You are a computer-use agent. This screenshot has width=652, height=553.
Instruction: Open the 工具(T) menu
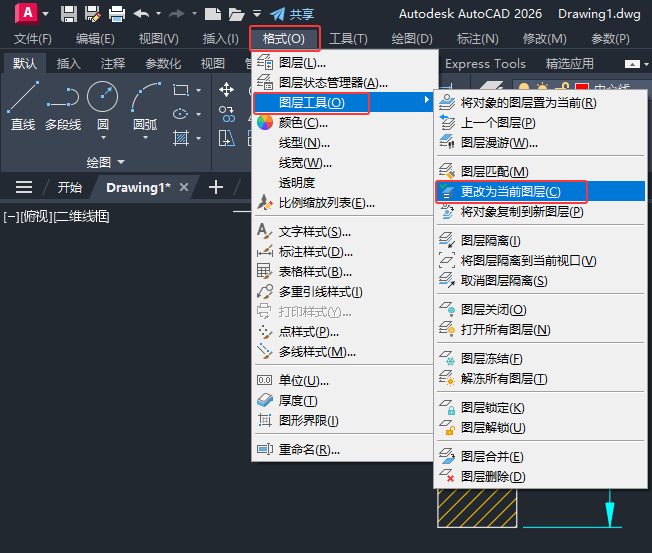point(348,39)
